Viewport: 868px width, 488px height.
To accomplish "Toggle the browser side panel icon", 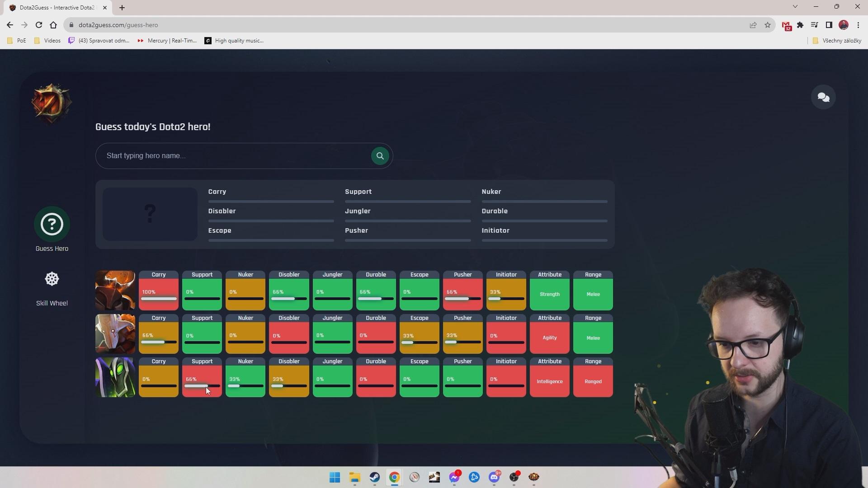I will point(829,25).
